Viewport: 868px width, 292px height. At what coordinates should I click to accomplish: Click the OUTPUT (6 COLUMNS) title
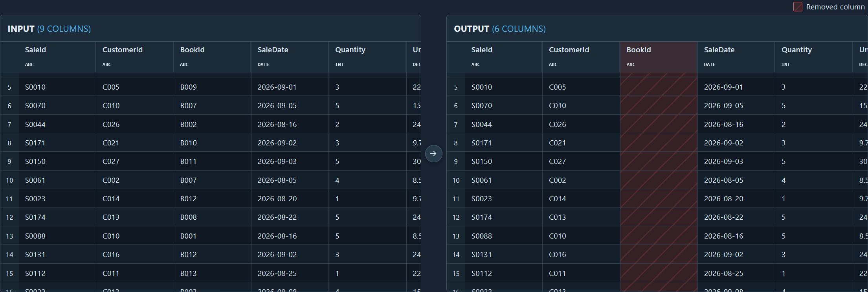(500, 29)
